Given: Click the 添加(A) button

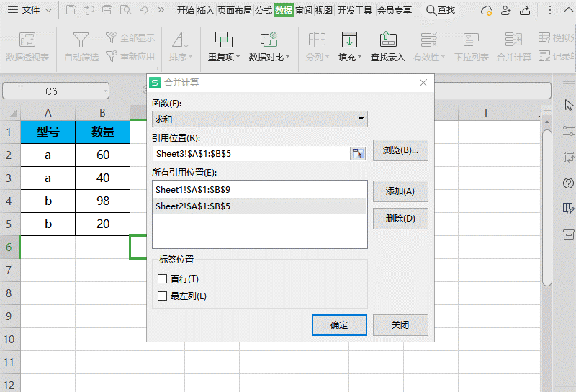Looking at the screenshot, I should 400,191.
